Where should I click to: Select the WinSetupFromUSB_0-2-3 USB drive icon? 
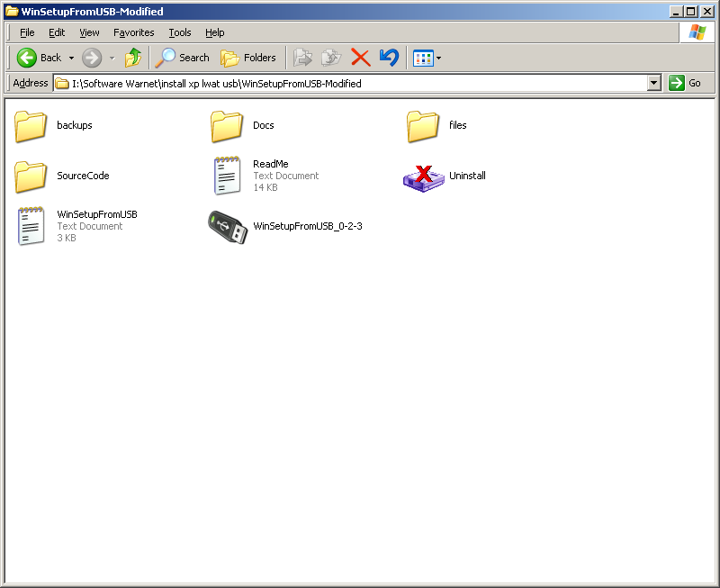tap(228, 227)
